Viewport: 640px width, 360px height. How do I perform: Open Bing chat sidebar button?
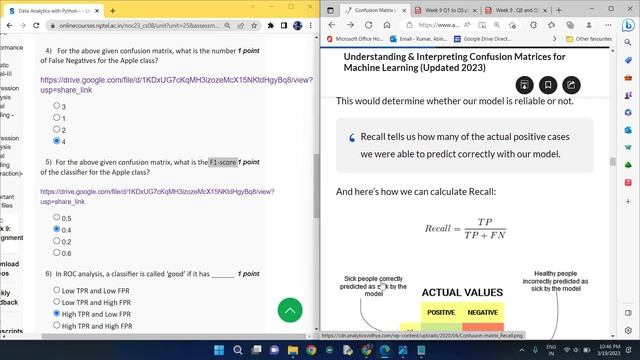click(x=628, y=25)
